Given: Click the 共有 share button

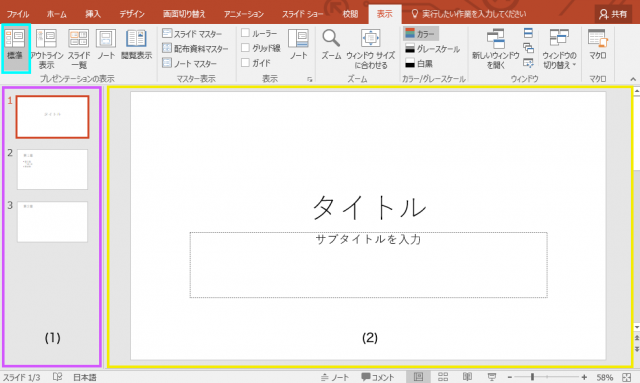Looking at the screenshot, I should click(613, 14).
